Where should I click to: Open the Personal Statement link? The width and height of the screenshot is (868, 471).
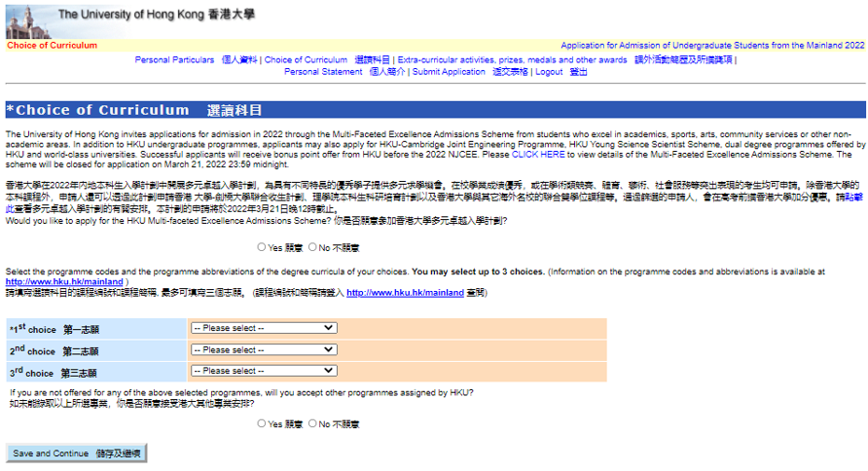tap(344, 72)
